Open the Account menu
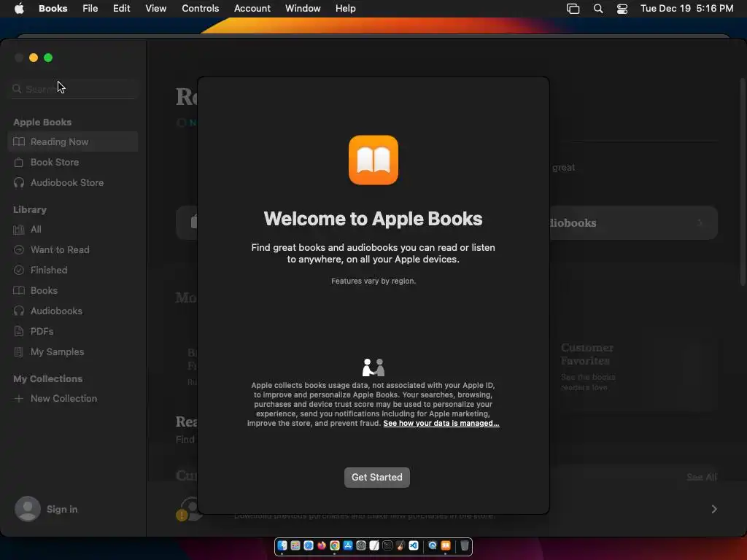 pos(252,8)
